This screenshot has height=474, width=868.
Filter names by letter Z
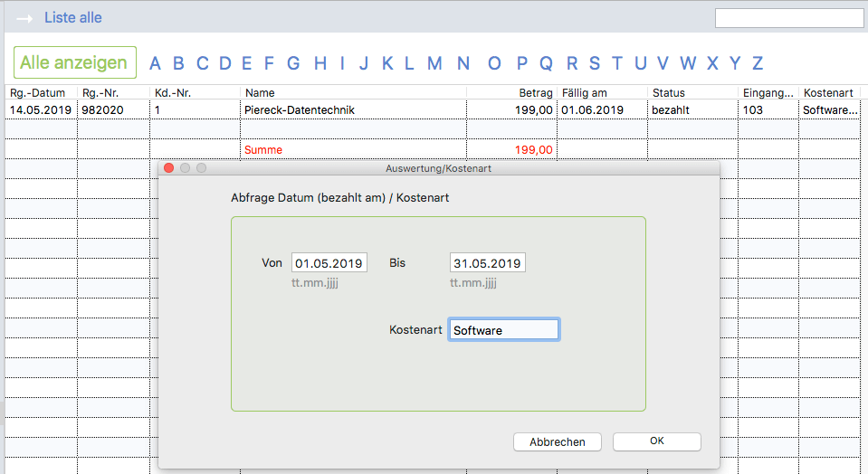tap(758, 63)
